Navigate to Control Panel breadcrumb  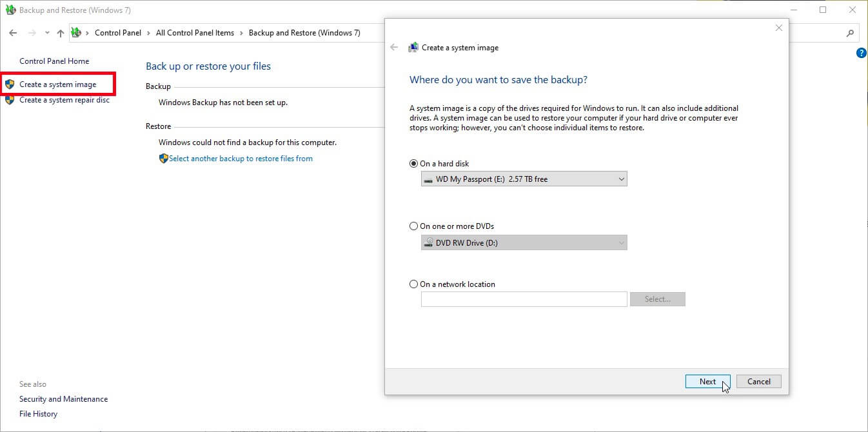pos(118,32)
